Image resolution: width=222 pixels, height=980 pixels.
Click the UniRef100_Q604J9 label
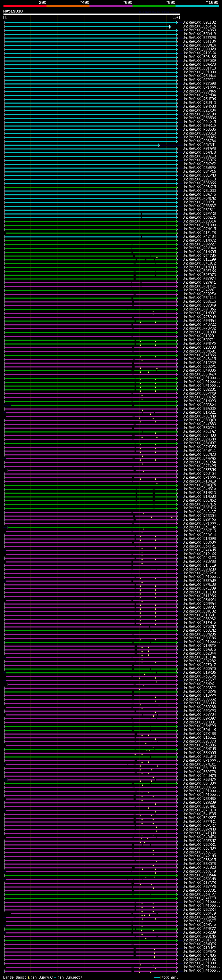(x=199, y=913)
